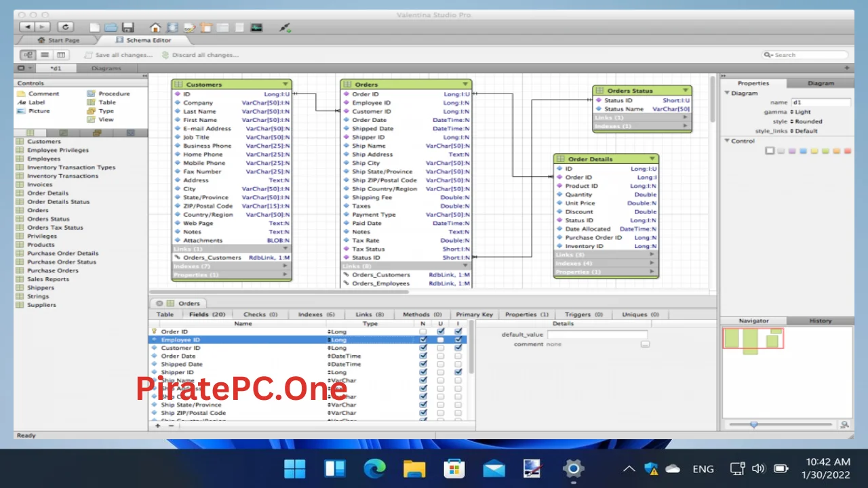
Task: Open the Indexes (6) tab
Action: pos(317,314)
